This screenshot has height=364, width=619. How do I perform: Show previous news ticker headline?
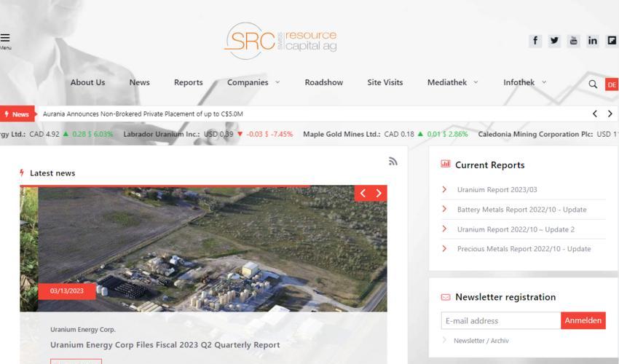[x=594, y=114]
